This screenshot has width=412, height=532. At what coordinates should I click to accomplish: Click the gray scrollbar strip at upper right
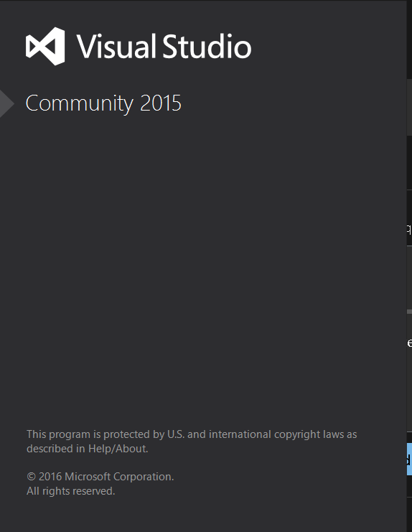coord(409,107)
